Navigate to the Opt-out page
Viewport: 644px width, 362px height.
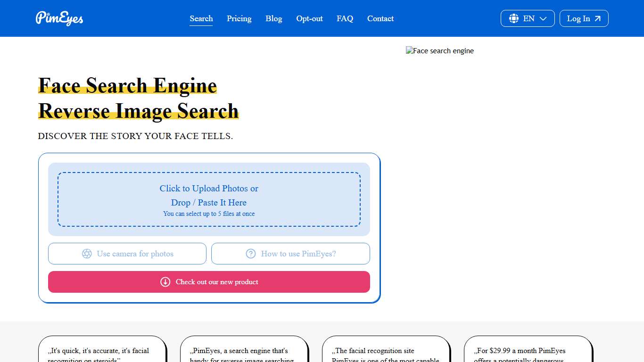click(x=309, y=18)
